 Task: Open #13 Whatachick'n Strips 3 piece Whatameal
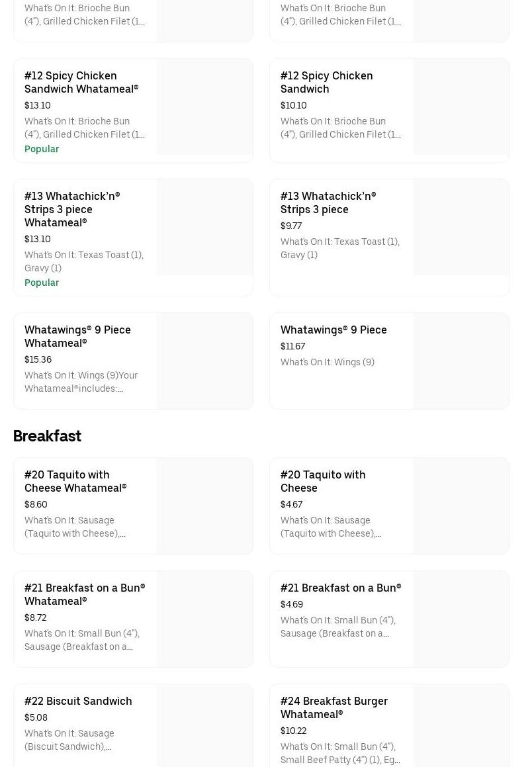72,209
